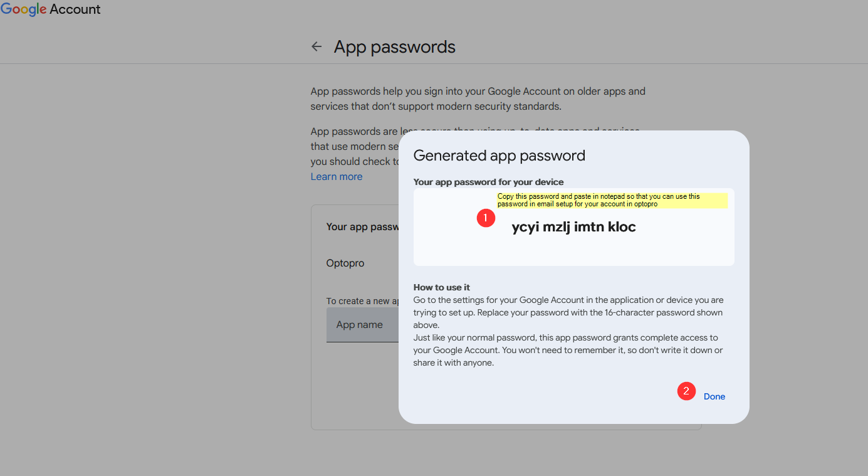Click the Google Account logo
Image resolution: width=868 pixels, height=476 pixels.
(50, 9)
